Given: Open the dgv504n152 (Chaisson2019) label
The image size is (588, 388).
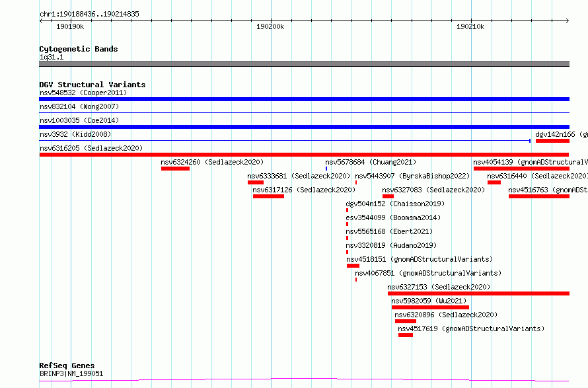Looking at the screenshot, I should [x=395, y=204].
